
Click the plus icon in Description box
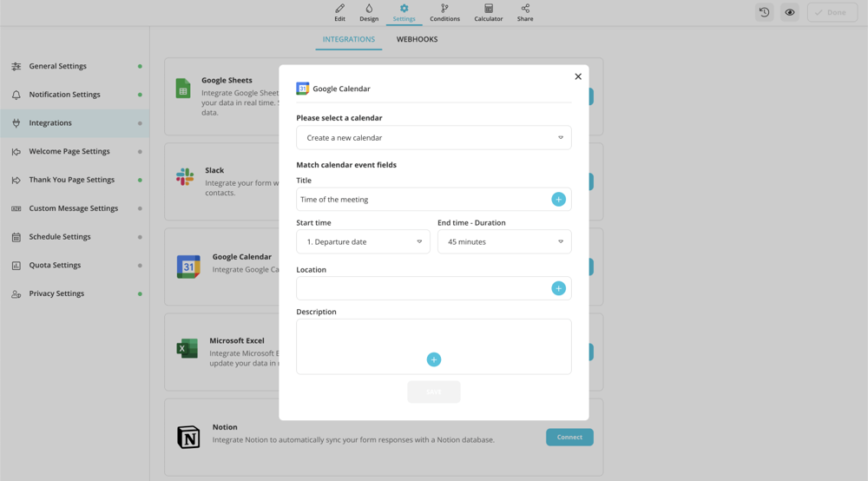(x=434, y=359)
